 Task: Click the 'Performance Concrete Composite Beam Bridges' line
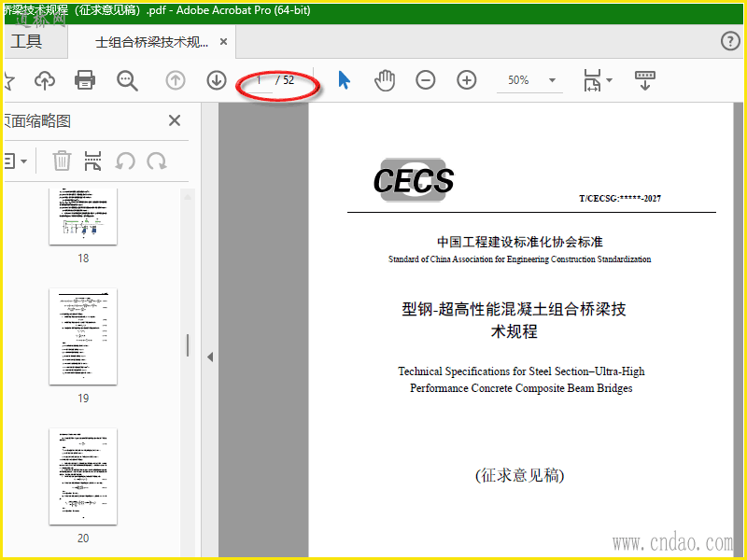(x=521, y=388)
